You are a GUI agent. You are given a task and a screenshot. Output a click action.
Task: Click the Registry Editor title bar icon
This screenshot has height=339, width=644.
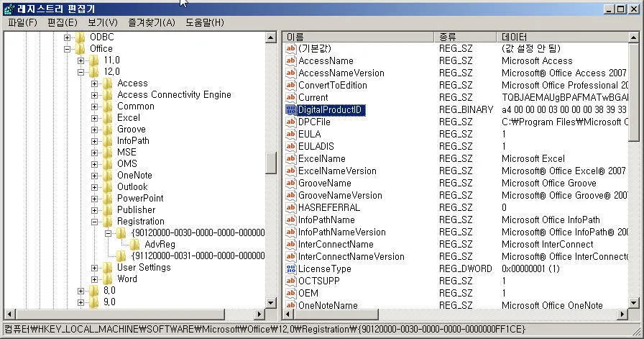[x=8, y=9]
